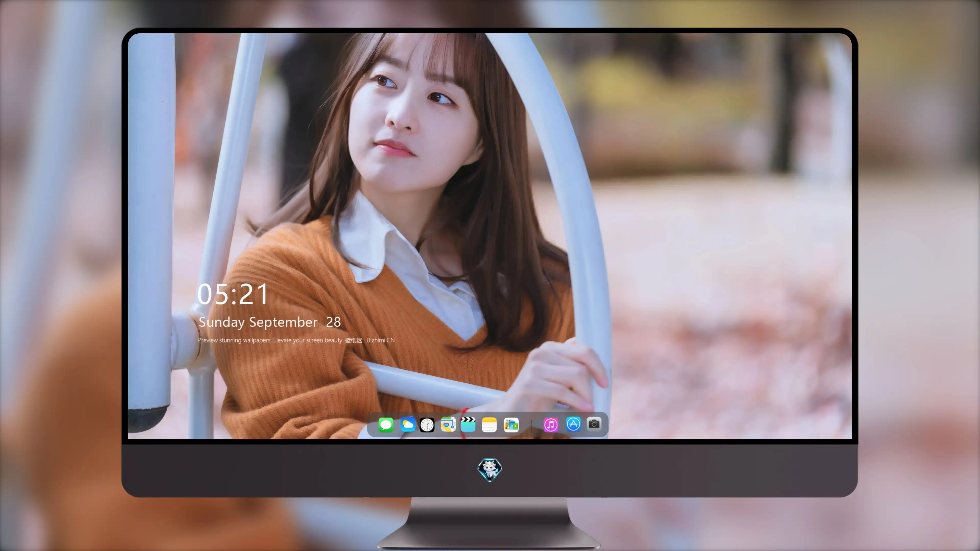Launch iTunes music app from dock
The image size is (980, 551).
tap(551, 425)
